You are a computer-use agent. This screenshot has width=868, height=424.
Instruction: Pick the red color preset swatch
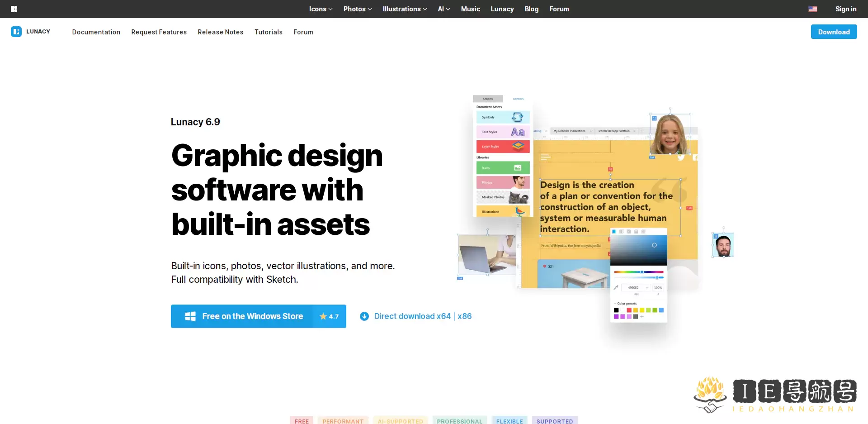[x=629, y=310]
